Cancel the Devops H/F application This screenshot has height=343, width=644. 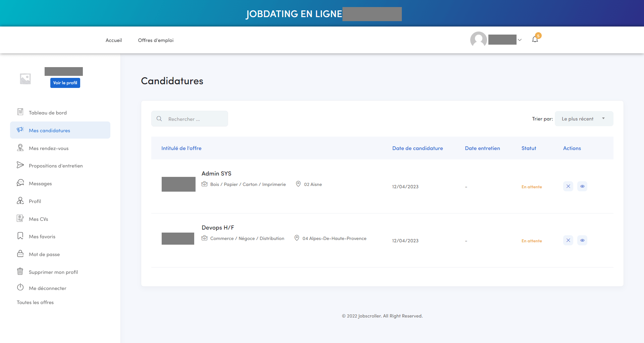point(568,240)
